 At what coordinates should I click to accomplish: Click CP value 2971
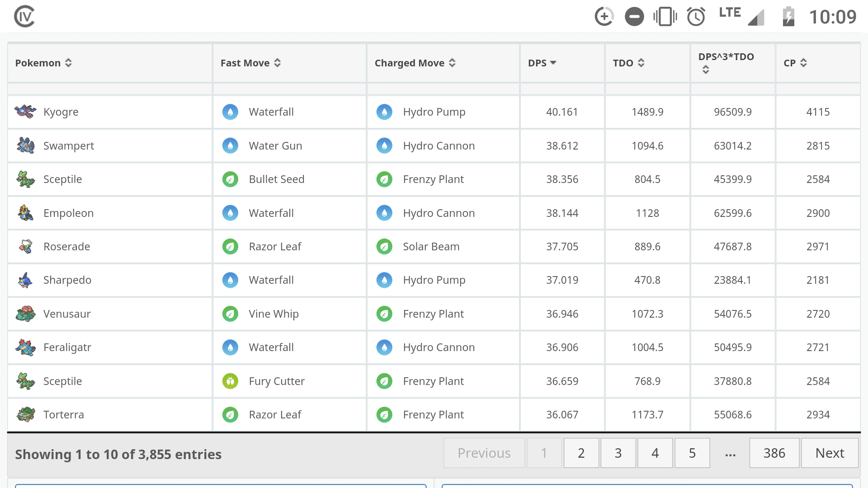pos(818,246)
